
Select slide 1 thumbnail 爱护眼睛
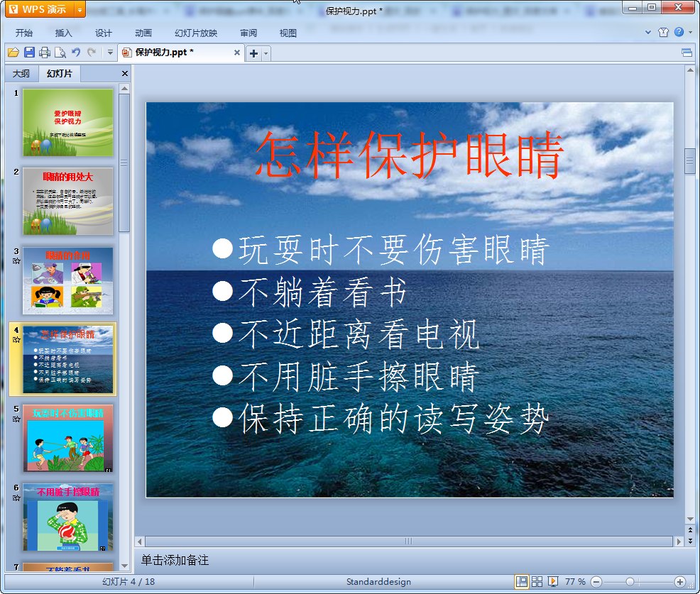(68, 122)
